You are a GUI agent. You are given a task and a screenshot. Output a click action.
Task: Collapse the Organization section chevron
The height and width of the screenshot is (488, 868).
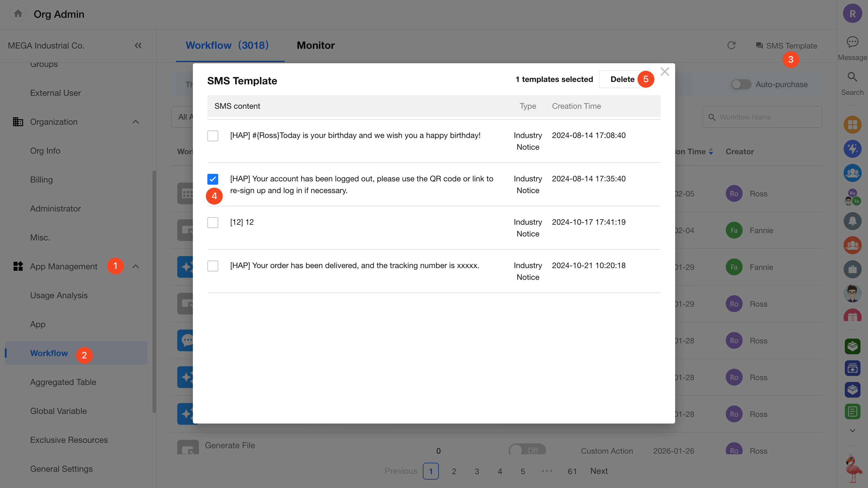pos(135,122)
